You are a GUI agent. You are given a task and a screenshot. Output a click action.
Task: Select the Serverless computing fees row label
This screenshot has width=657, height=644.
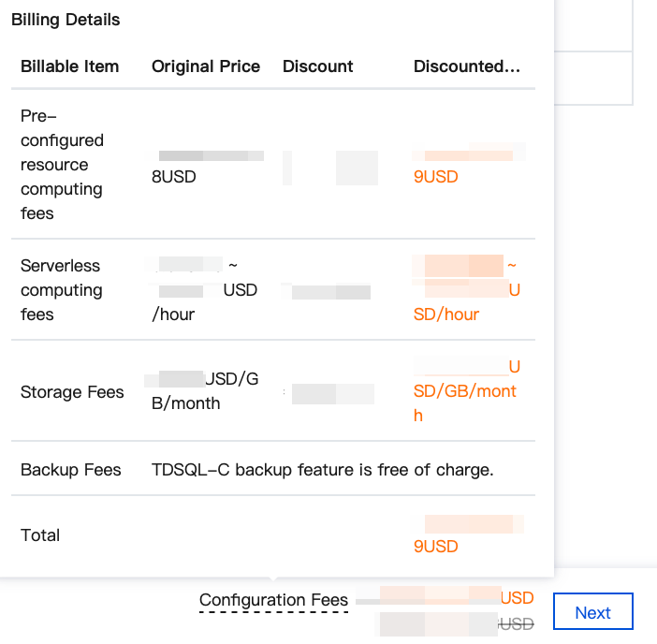[60, 290]
